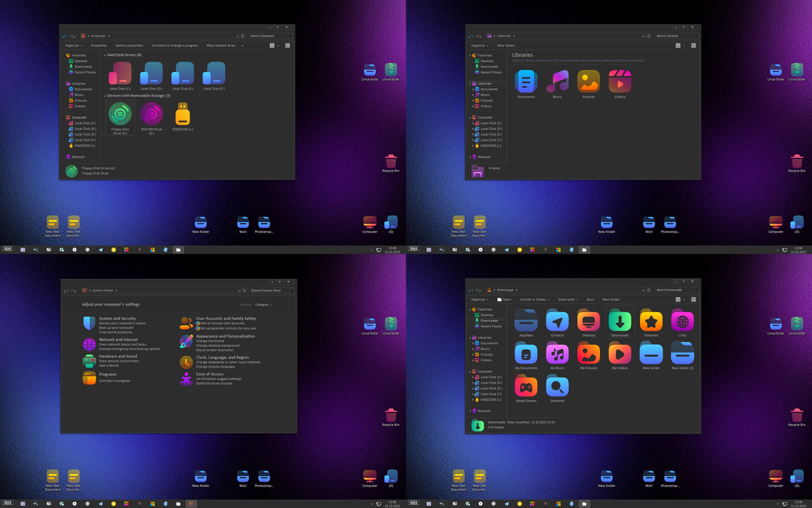This screenshot has height=508, width=812.
Task: Open the Contacts folder icon
Action: tap(557, 320)
